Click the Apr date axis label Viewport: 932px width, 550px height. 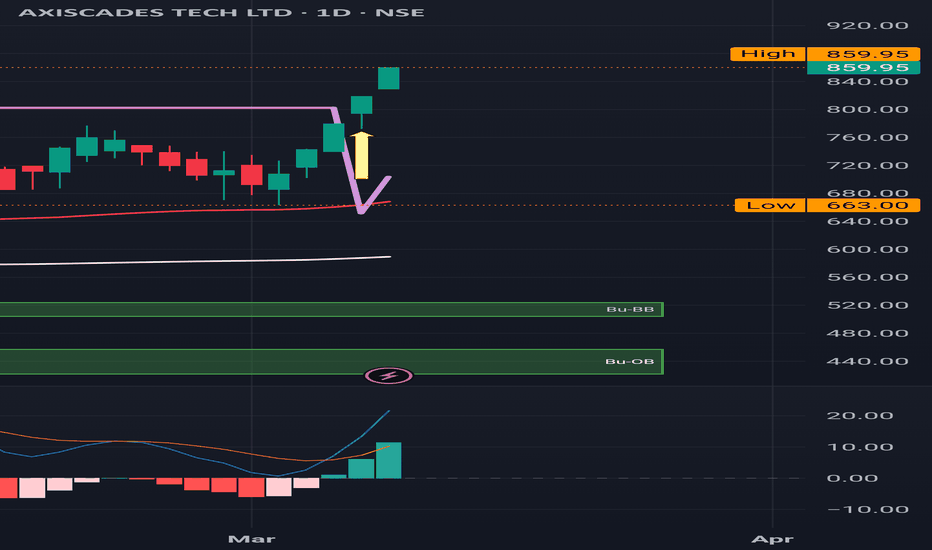point(772,539)
